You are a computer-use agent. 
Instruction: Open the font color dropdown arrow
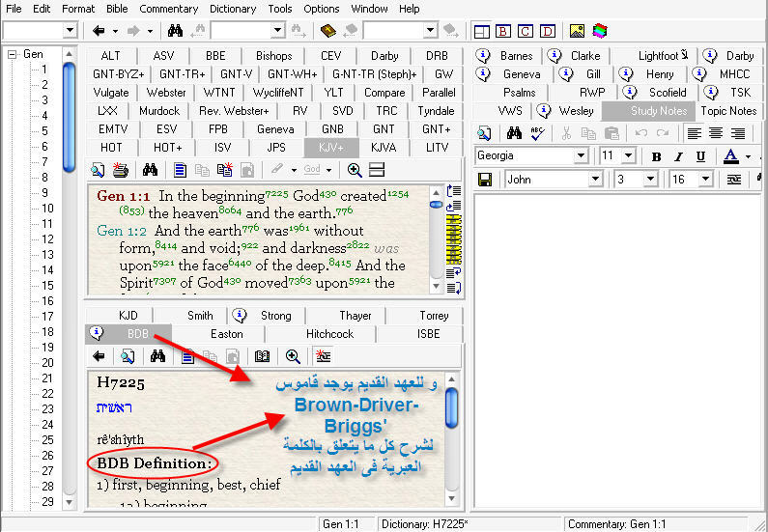pyautogui.click(x=748, y=156)
